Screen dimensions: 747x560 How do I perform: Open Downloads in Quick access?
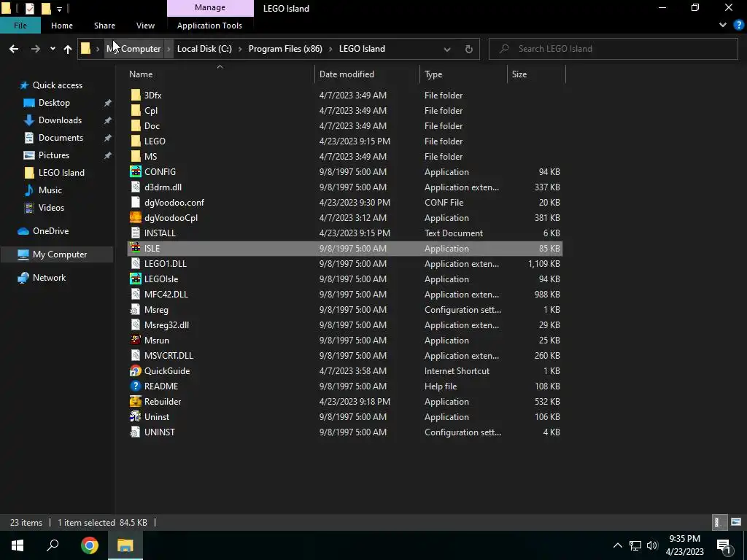point(60,120)
